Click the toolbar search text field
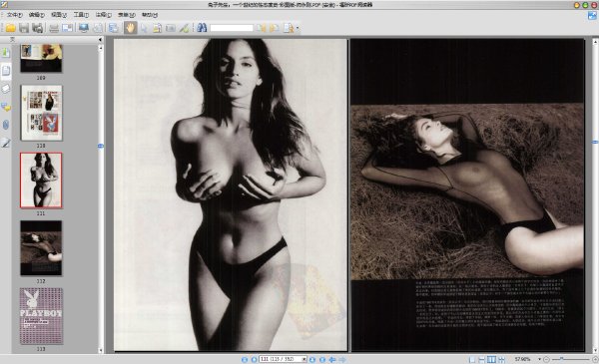Viewport: 599px width, 364px height. click(x=232, y=28)
